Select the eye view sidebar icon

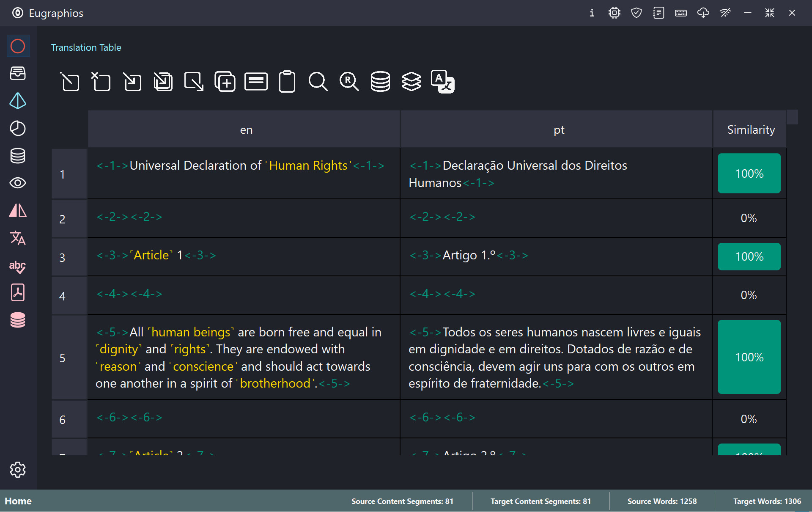point(18,183)
